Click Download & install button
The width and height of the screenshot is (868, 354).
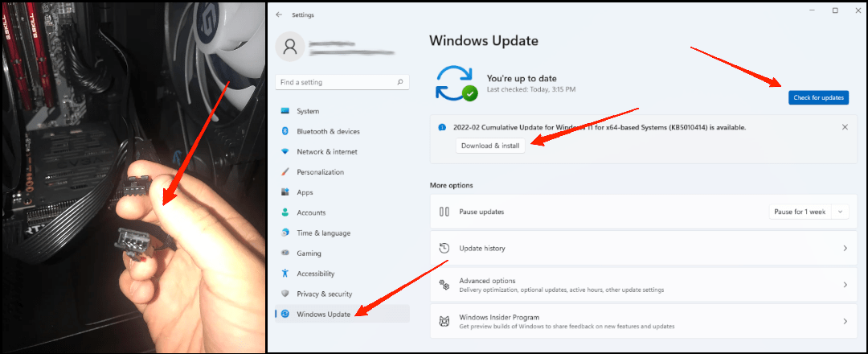tap(490, 146)
